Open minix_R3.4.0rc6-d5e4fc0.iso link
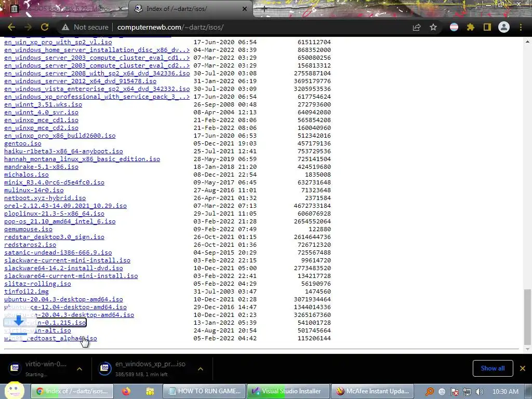Viewport: 532px width, 399px height. coord(54,182)
